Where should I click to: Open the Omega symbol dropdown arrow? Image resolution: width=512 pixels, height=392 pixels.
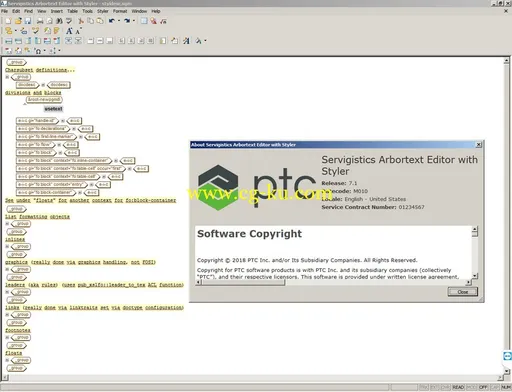[x=45, y=51]
